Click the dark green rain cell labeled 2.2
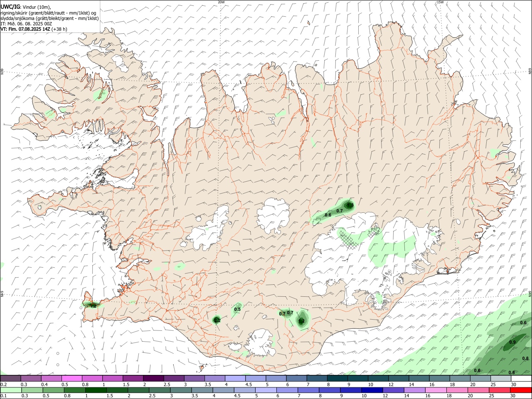Viewport: 532px width, 399px height. tap(217, 320)
